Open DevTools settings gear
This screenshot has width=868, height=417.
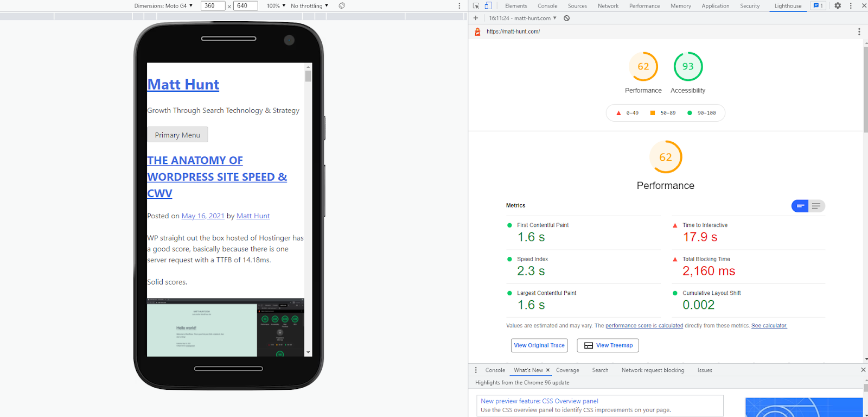(838, 5)
